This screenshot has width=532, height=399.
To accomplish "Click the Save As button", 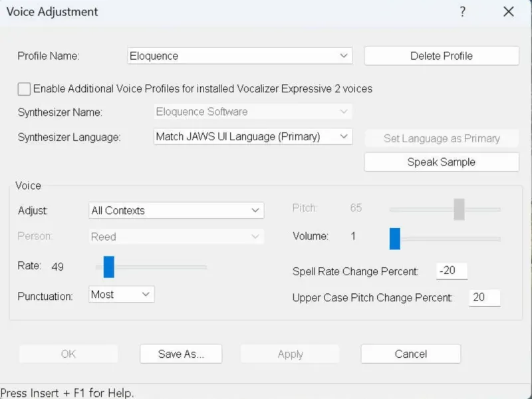I will [181, 354].
